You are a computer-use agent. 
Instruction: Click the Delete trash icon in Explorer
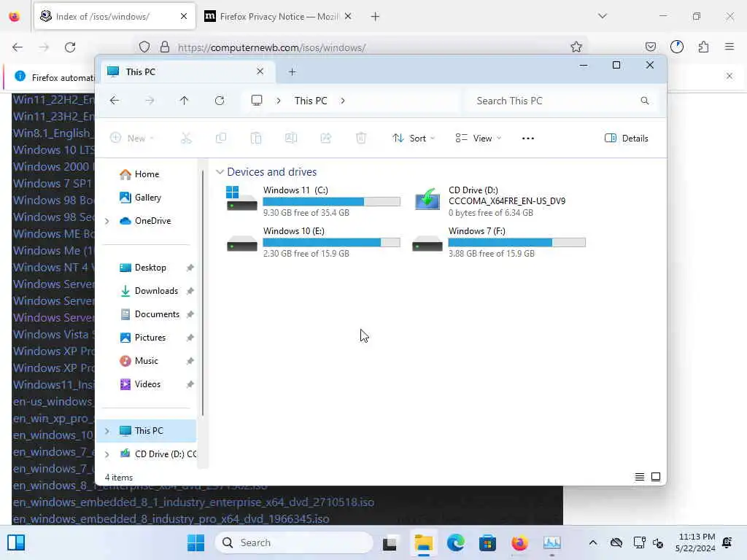[361, 138]
